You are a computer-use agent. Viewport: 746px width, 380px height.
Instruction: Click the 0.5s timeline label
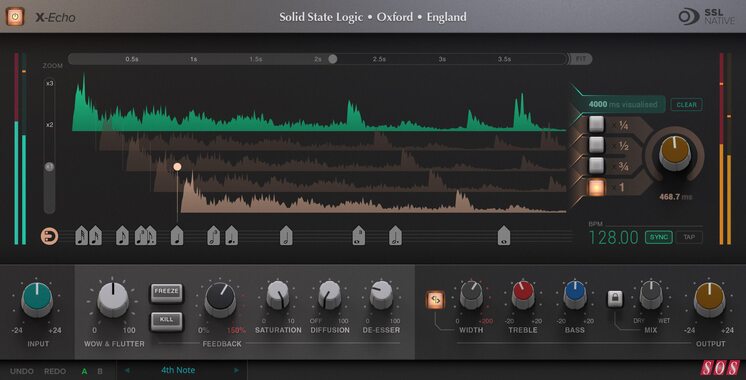132,59
